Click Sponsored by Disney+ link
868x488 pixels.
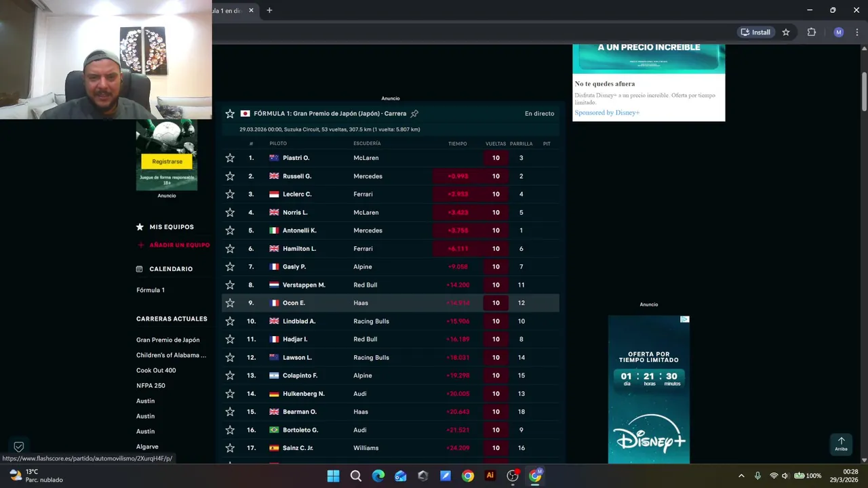(x=607, y=113)
